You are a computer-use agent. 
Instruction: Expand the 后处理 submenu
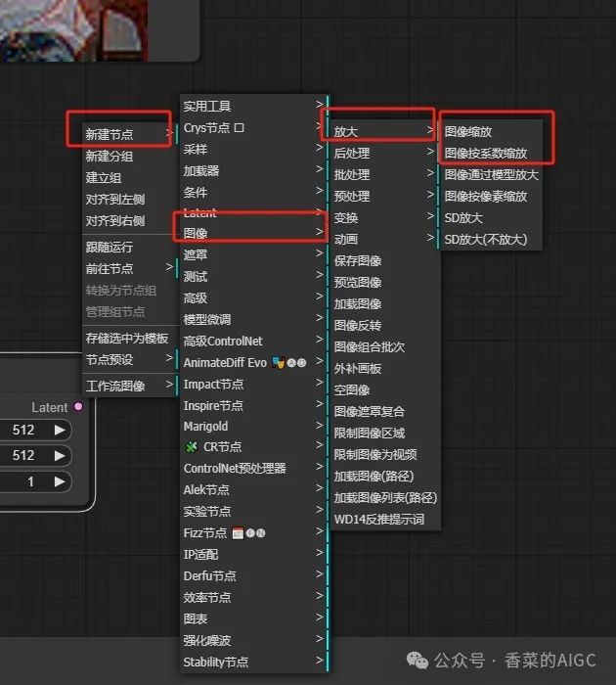click(383, 153)
